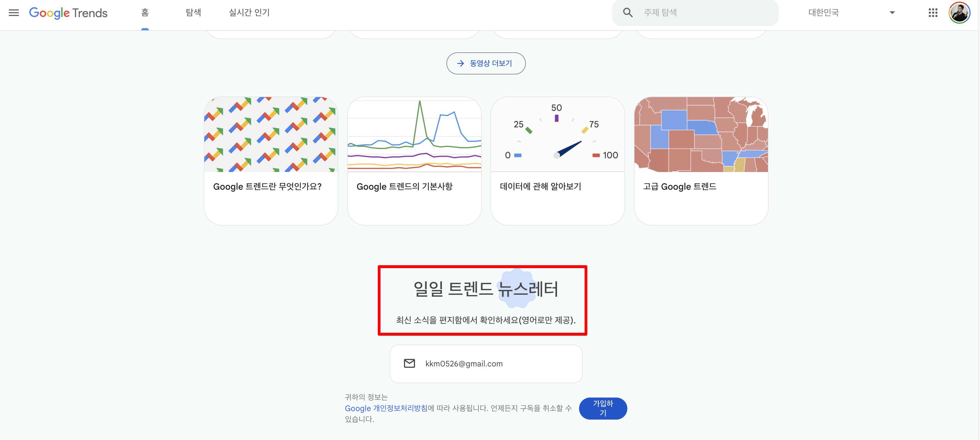
Task: Open the Google apps grid
Action: click(x=933, y=13)
